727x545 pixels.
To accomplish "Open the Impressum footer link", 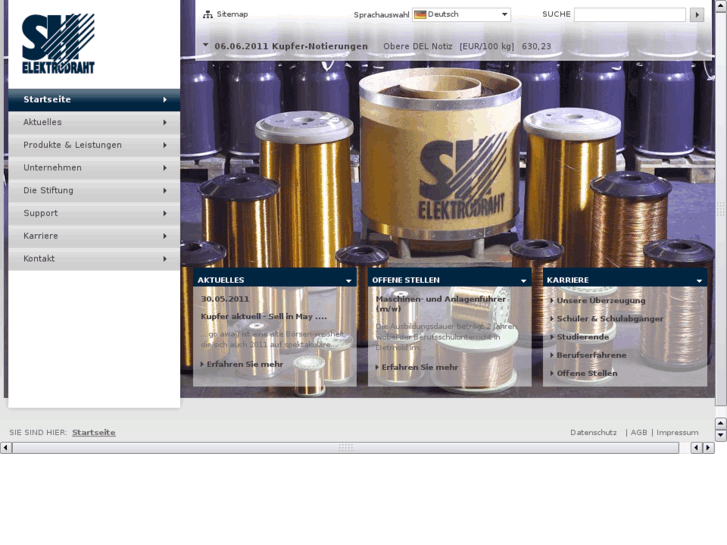I will click(x=677, y=433).
